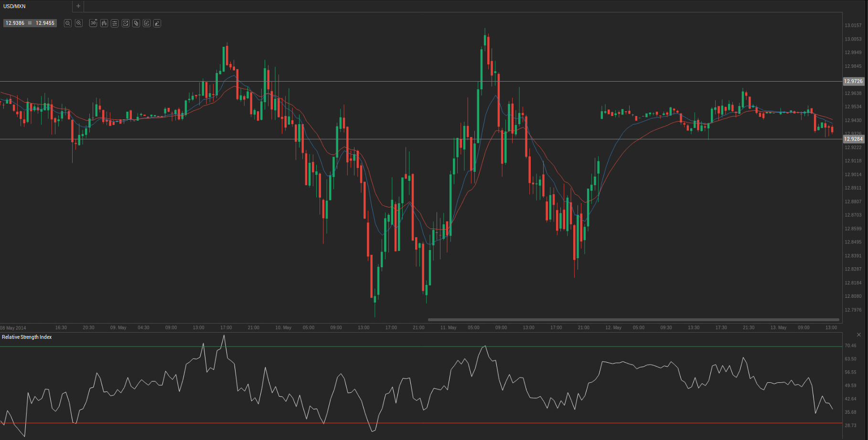Click the horizontal chart scrollbar

pos(633,320)
